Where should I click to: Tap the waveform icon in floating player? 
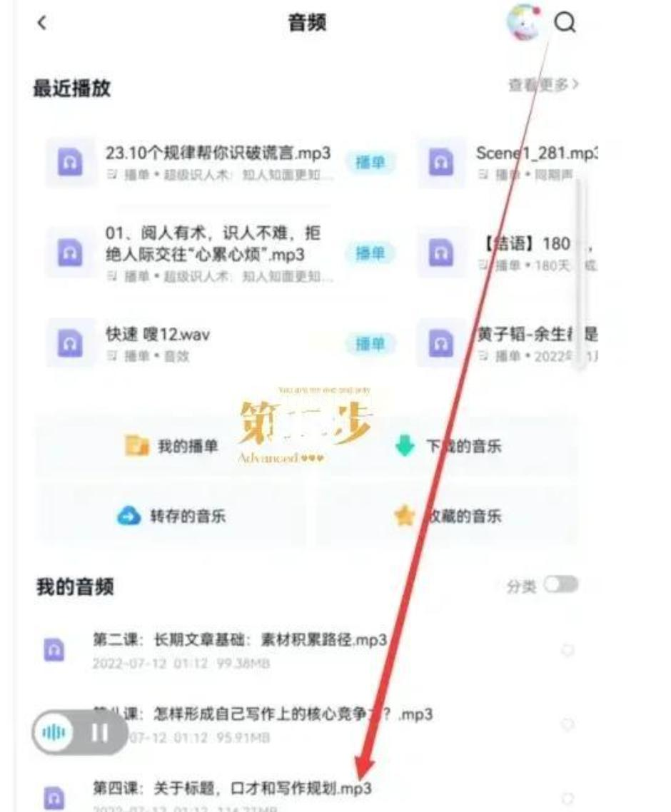click(x=54, y=732)
